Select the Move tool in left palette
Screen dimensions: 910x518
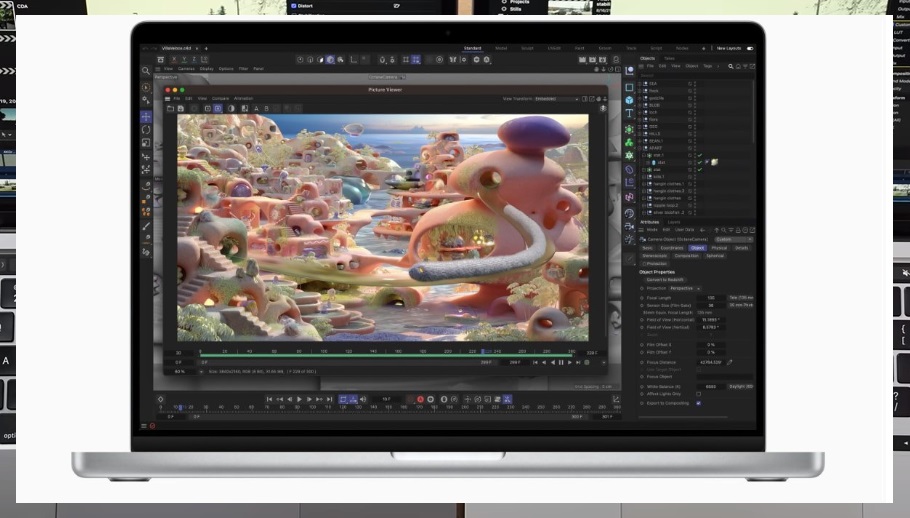click(x=146, y=117)
